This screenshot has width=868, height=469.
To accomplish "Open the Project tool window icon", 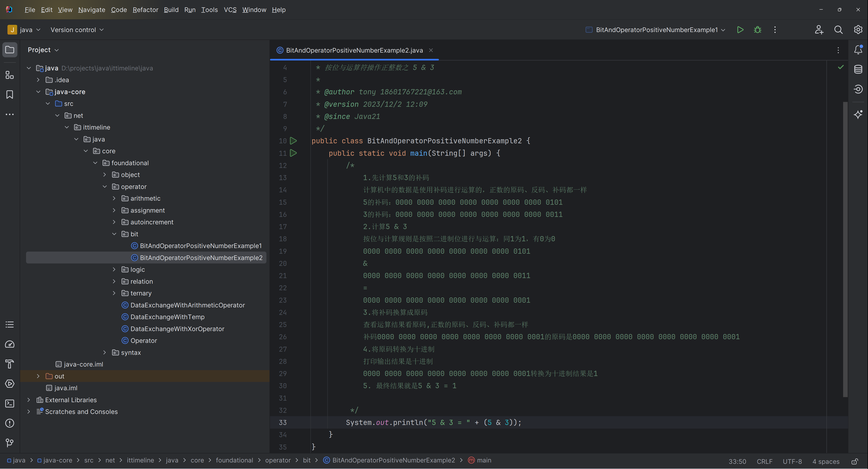I will (10, 50).
